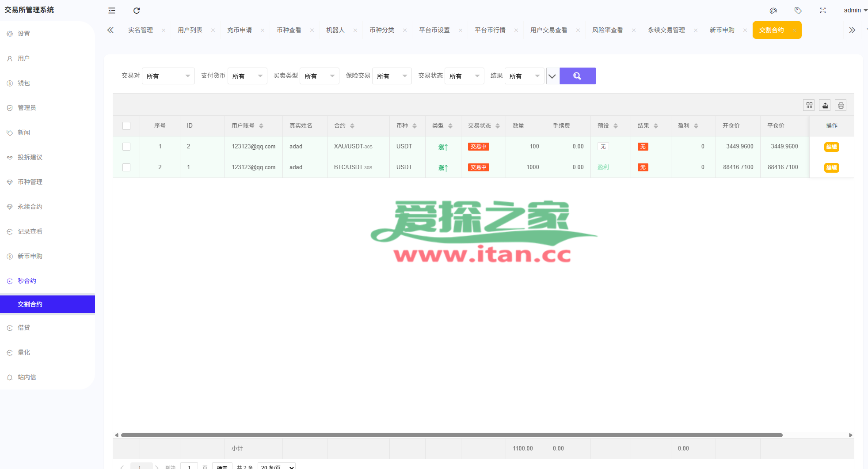Screen dimensions: 868x469
Task: Refresh the page with the reload icon
Action: (137, 11)
